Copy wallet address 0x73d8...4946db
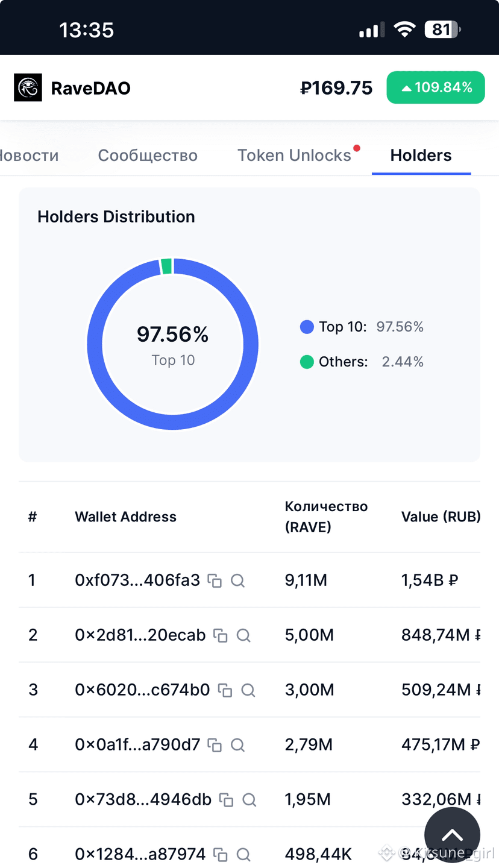The width and height of the screenshot is (499, 868). pos(226,800)
